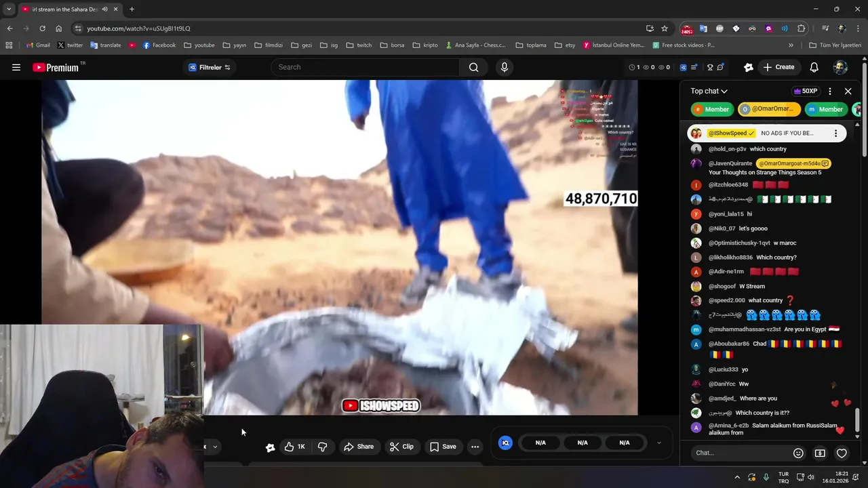Select first Member chip in chat

(712, 109)
